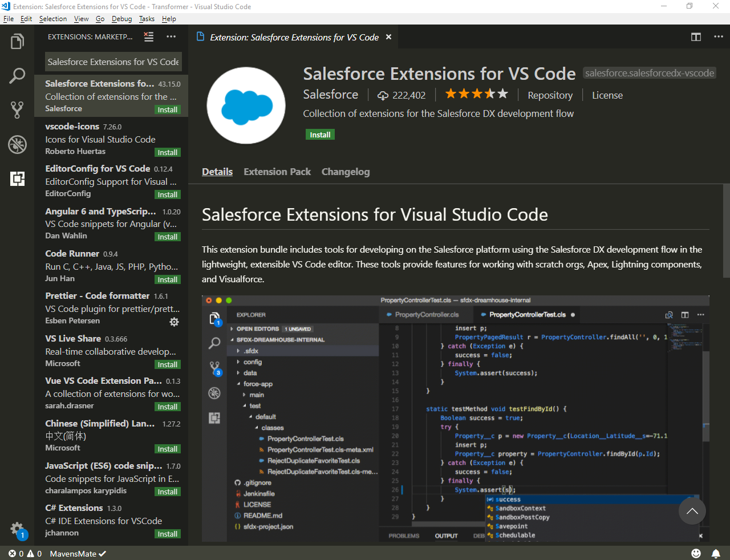Click the scroll-to-top arrow button

click(x=692, y=512)
